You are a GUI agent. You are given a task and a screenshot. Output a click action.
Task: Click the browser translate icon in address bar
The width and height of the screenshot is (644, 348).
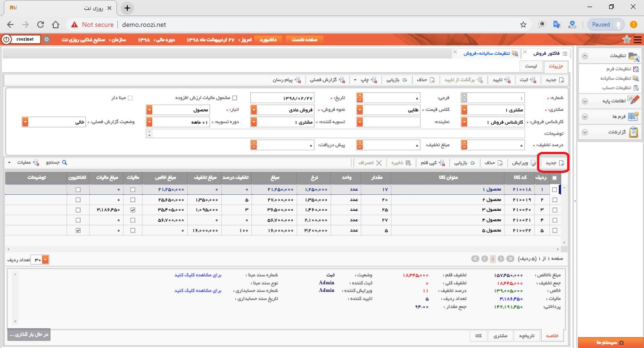tap(556, 25)
